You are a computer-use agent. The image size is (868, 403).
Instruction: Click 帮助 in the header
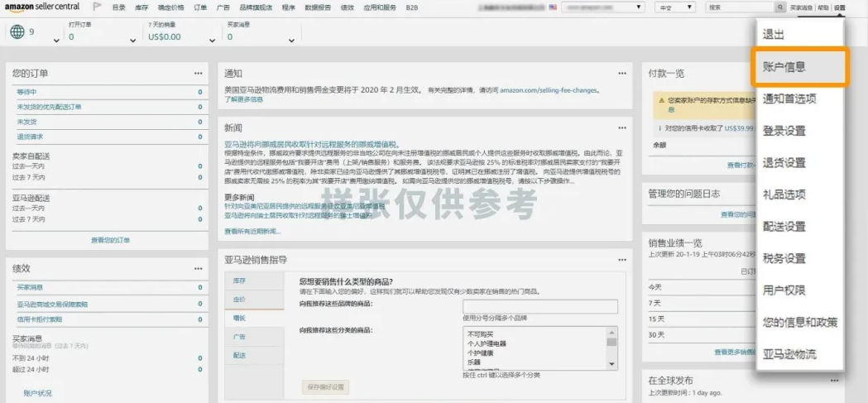[823, 7]
